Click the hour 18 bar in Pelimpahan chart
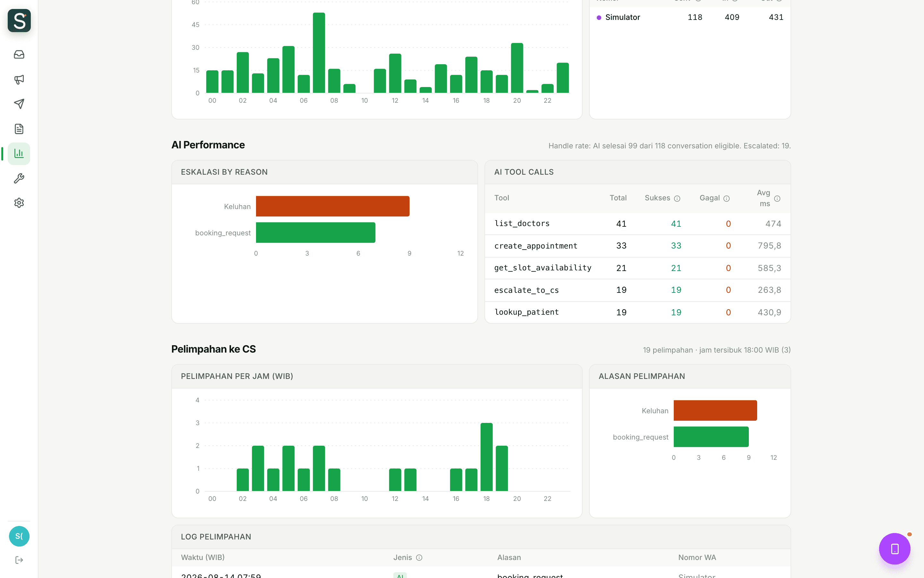 [486, 457]
